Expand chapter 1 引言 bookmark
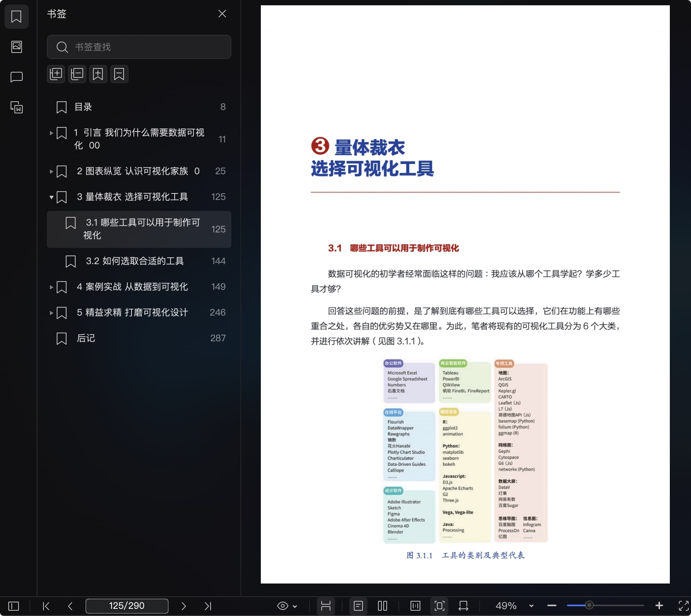The image size is (691, 616). 51,133
